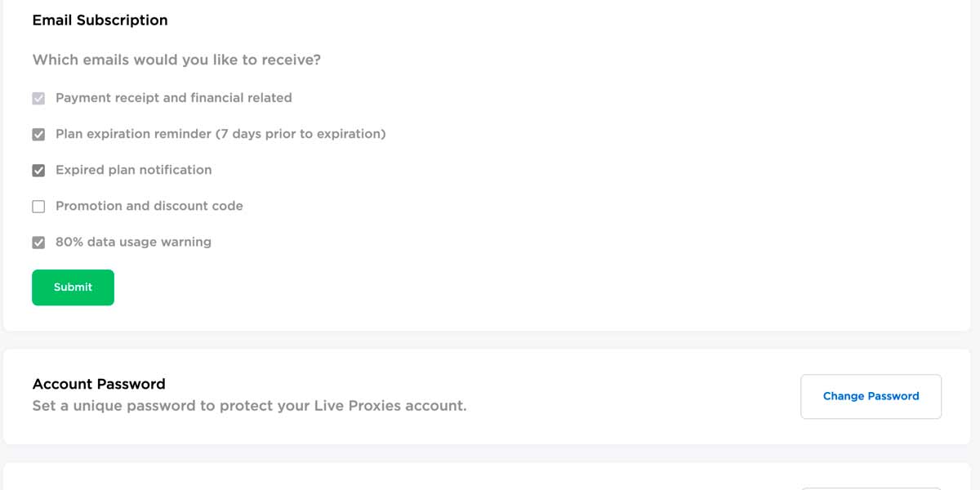Click the 'Promotion and discount code' label text

(149, 206)
